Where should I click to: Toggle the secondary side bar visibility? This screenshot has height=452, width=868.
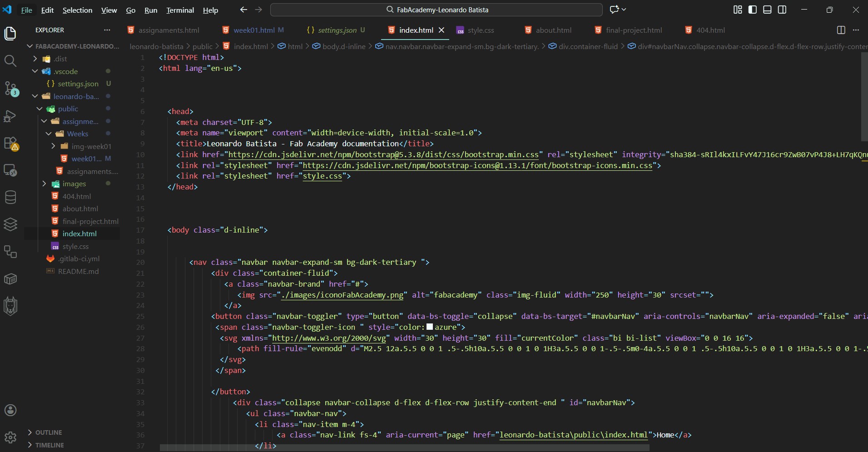point(782,10)
